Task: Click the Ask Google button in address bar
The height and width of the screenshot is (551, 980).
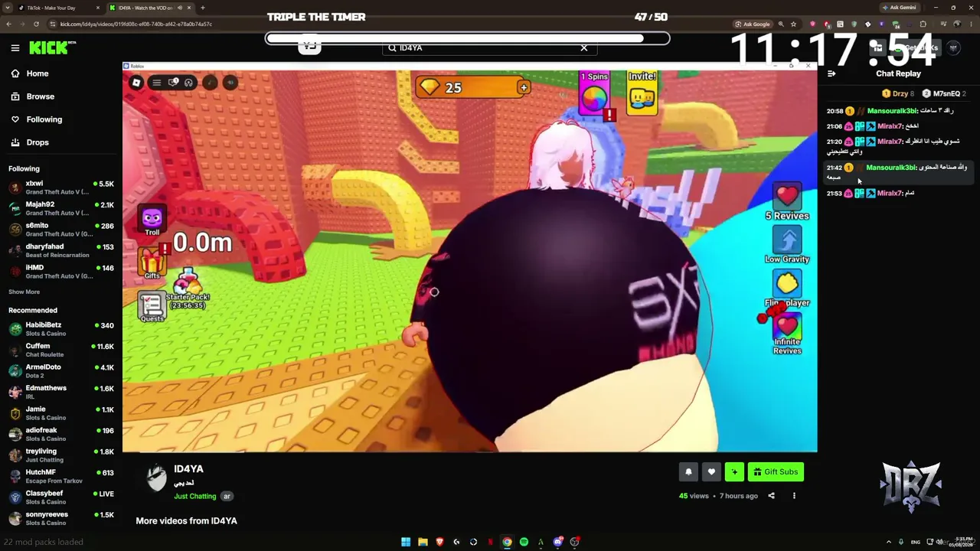Action: coord(752,24)
